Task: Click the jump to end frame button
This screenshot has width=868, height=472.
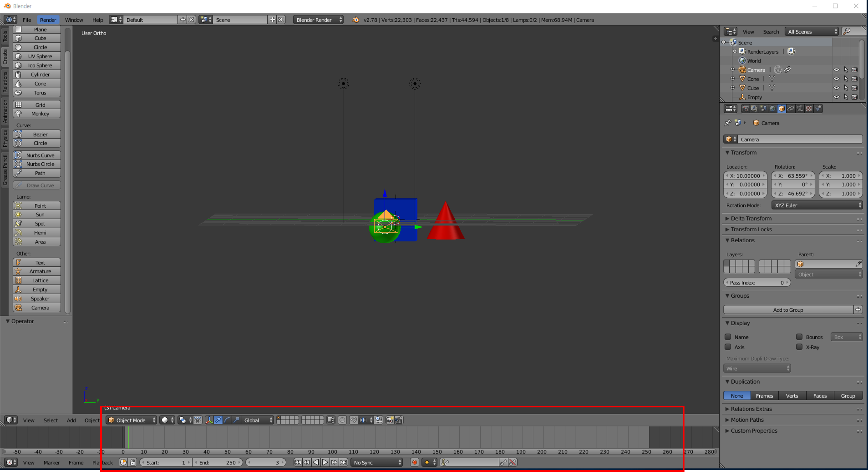Action: click(343, 463)
